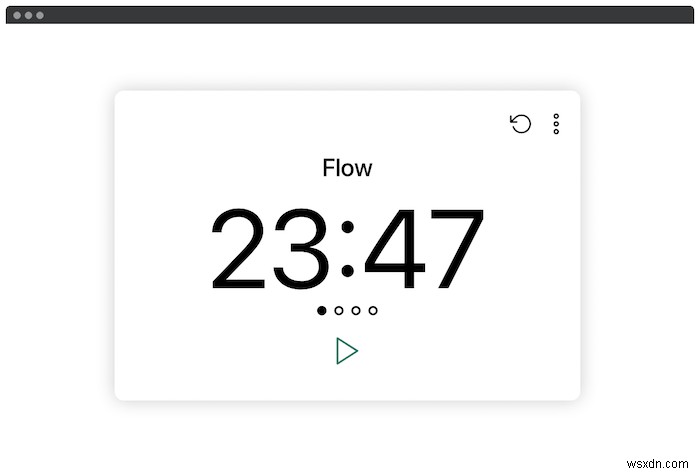The image size is (700, 474).
Task: Minimize the window using the middle title-bar dot
Action: point(29,16)
